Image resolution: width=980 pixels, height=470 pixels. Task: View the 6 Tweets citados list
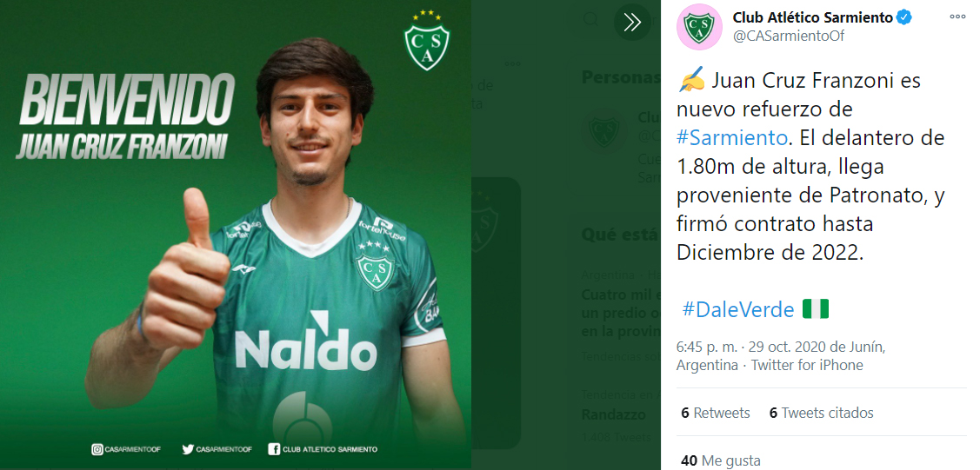[821, 413]
